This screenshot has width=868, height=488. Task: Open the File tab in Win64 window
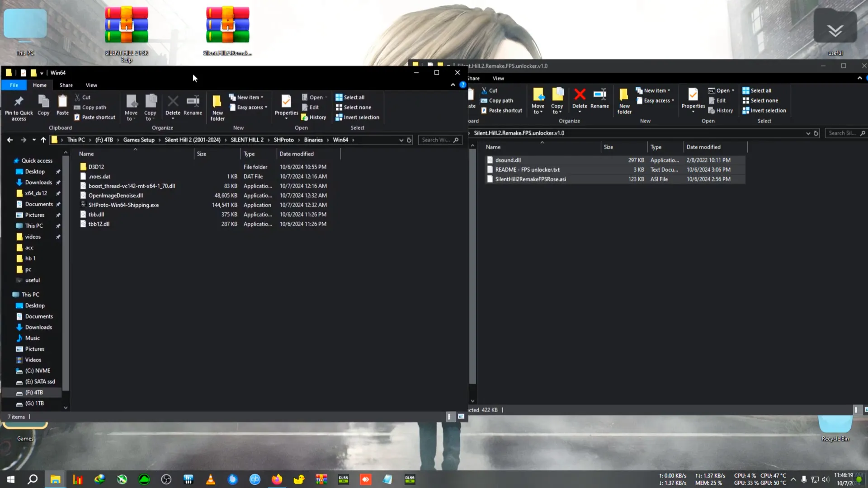[14, 85]
